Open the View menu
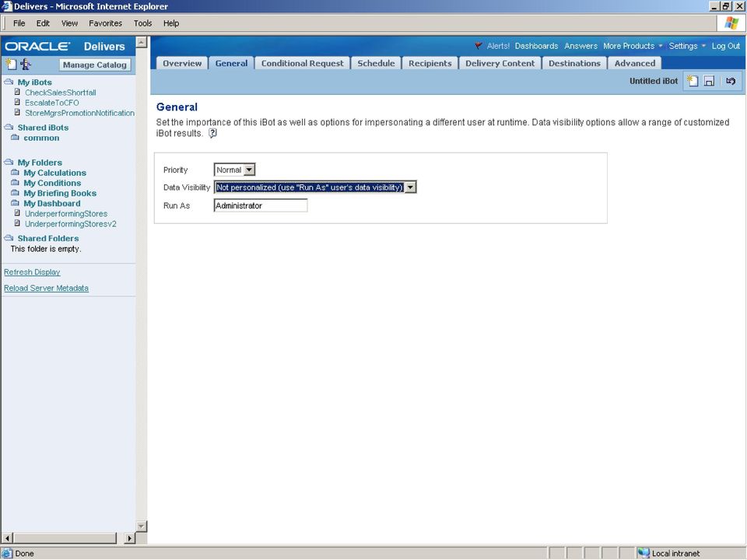The height and width of the screenshot is (560, 747). (69, 23)
